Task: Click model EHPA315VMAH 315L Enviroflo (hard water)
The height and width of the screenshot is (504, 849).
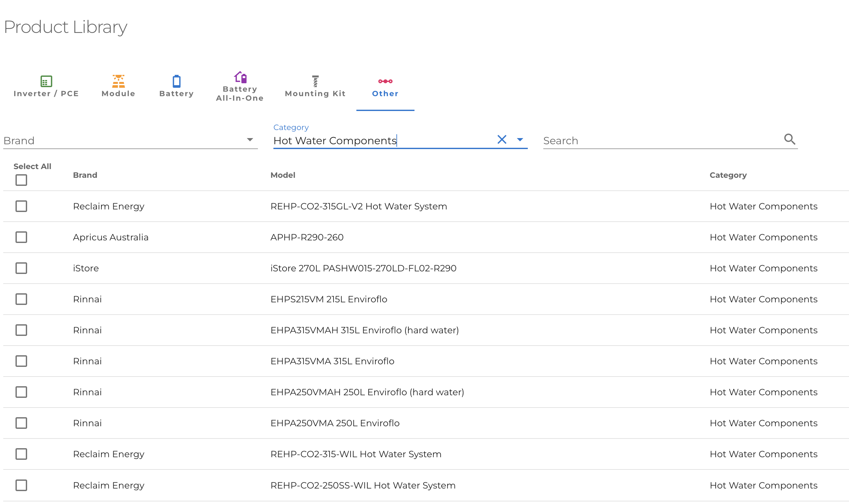Action: (364, 330)
